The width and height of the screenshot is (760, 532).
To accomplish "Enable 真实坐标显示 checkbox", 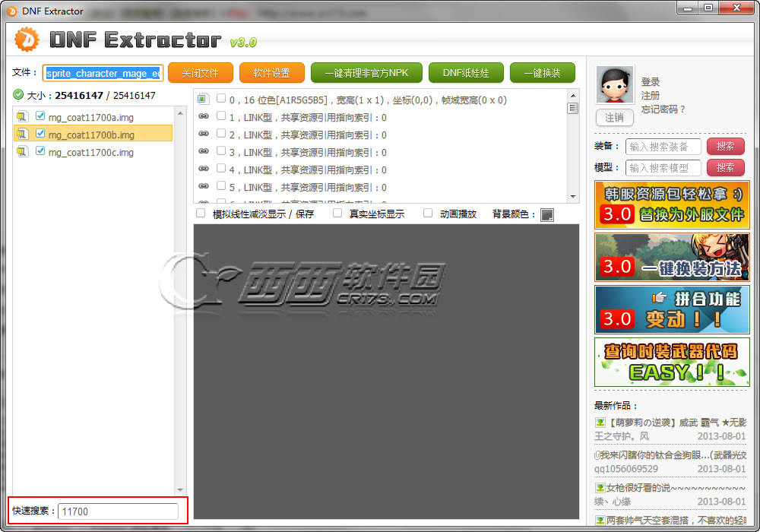I will coord(337,214).
